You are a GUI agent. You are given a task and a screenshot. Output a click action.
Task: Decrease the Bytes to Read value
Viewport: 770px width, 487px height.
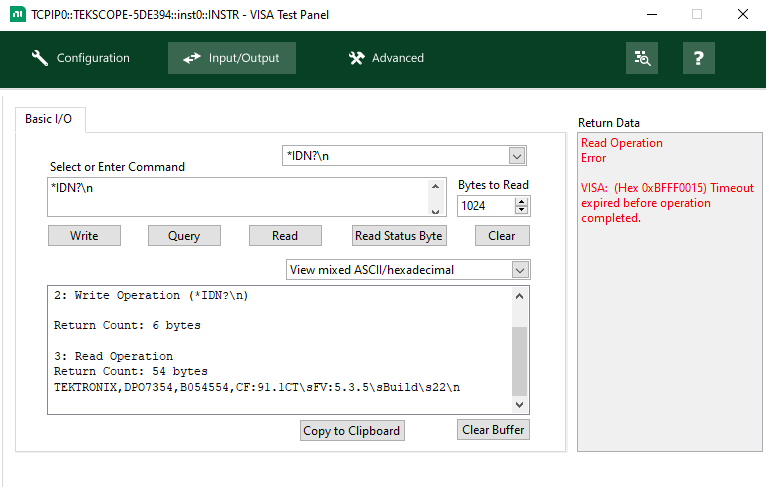(522, 211)
